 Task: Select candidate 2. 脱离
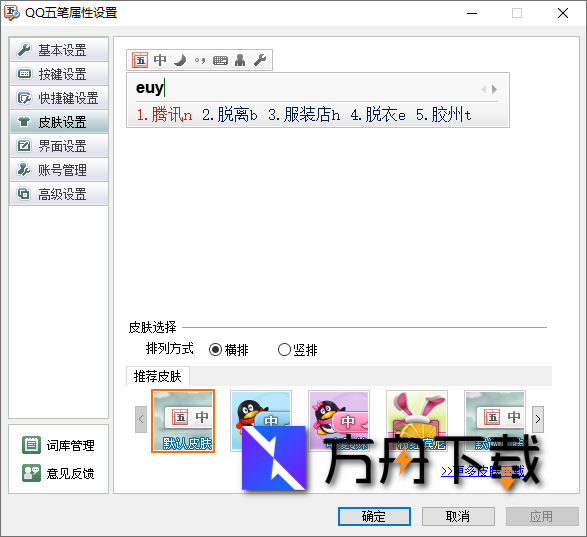click(229, 114)
